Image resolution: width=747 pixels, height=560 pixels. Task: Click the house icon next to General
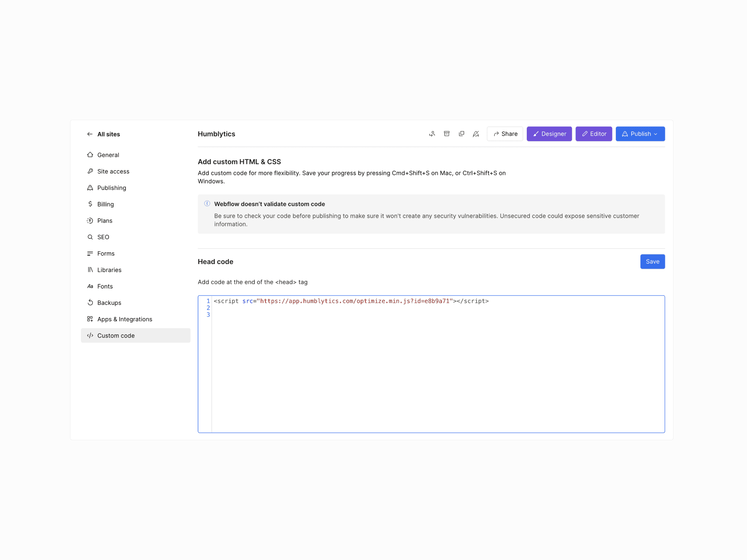coord(90,155)
